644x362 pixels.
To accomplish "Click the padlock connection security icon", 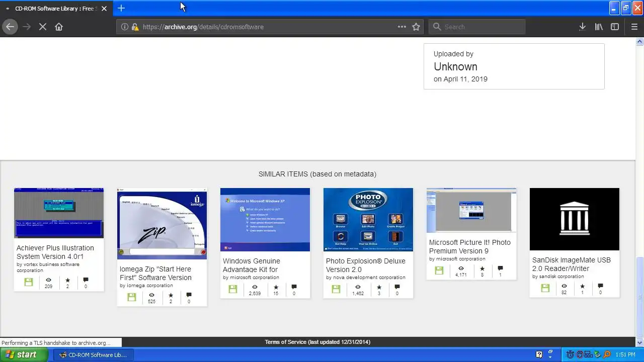I will pyautogui.click(x=135, y=27).
